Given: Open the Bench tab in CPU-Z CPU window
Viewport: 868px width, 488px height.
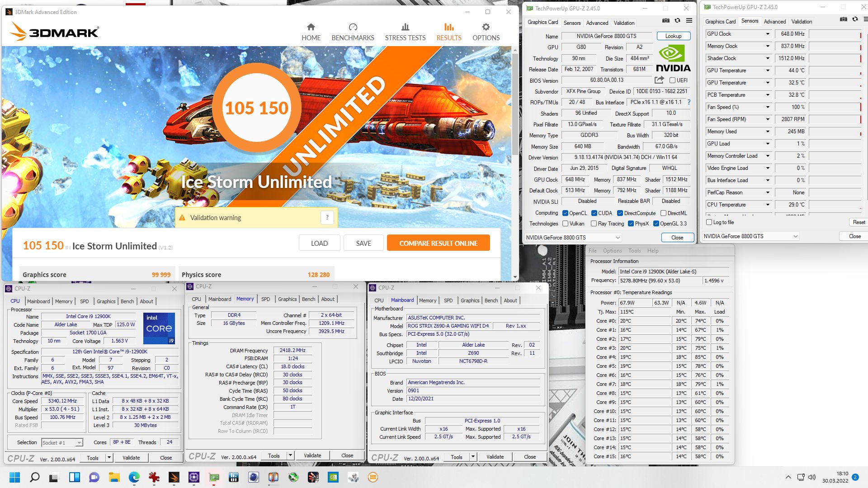Looking at the screenshot, I should [127, 301].
